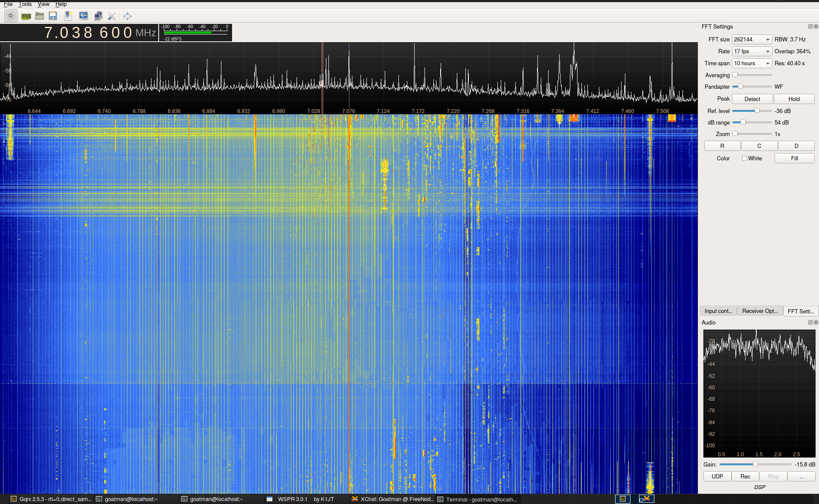Open the File menu
Viewport: 819px width, 504px height.
(8, 4)
